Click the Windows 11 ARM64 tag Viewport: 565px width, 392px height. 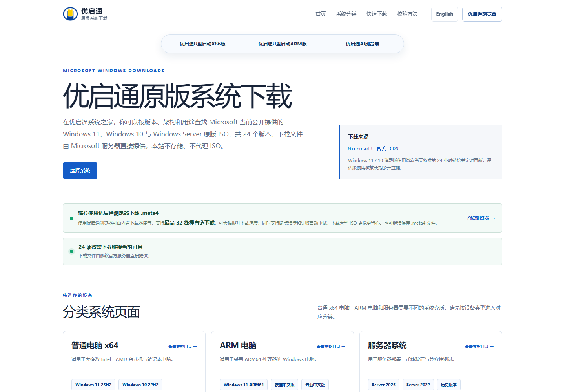point(244,385)
